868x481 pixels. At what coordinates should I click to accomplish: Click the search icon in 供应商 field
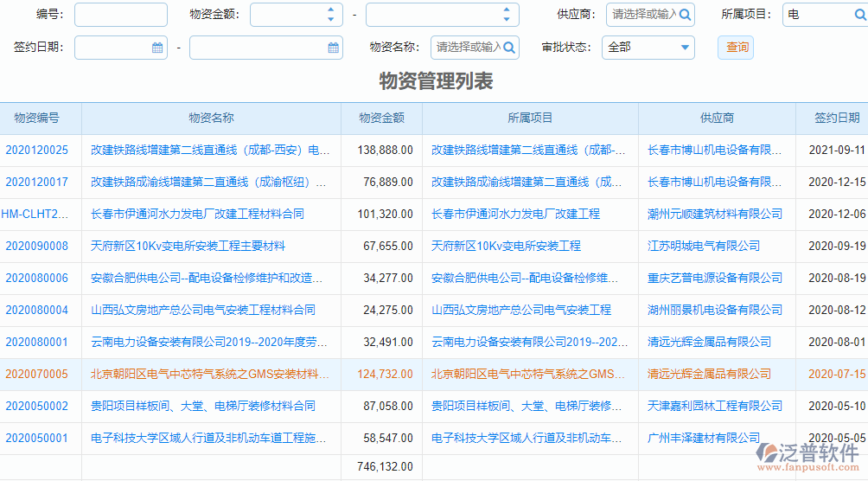pyautogui.click(x=685, y=15)
